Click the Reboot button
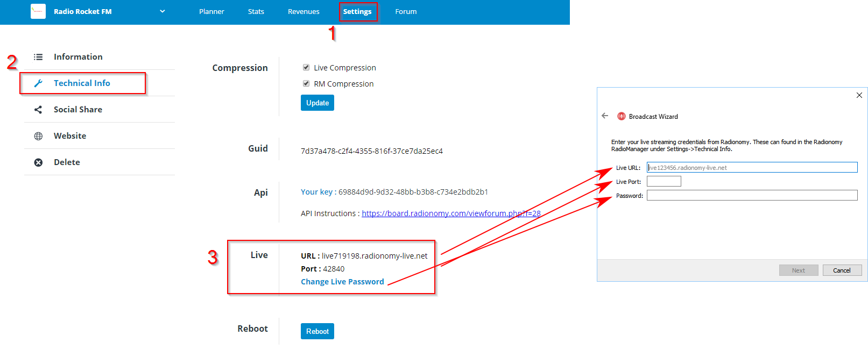 pos(317,331)
